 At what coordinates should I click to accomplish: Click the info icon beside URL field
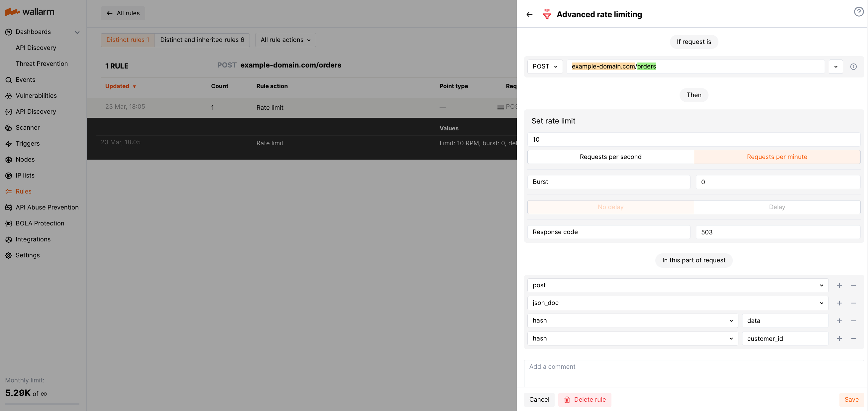pos(853,67)
